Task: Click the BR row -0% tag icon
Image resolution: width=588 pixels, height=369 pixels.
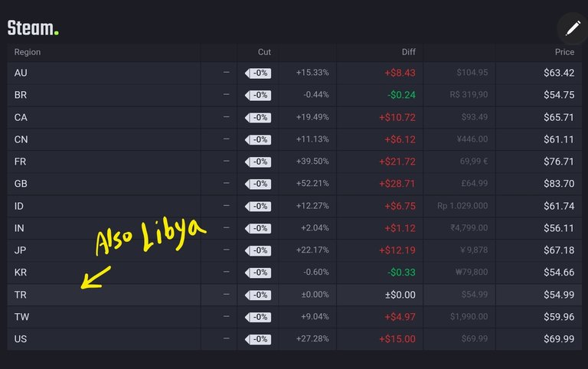Action: point(258,95)
